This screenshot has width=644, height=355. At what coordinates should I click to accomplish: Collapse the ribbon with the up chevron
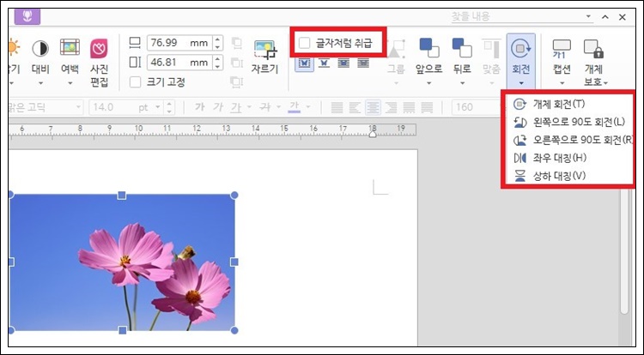605,17
